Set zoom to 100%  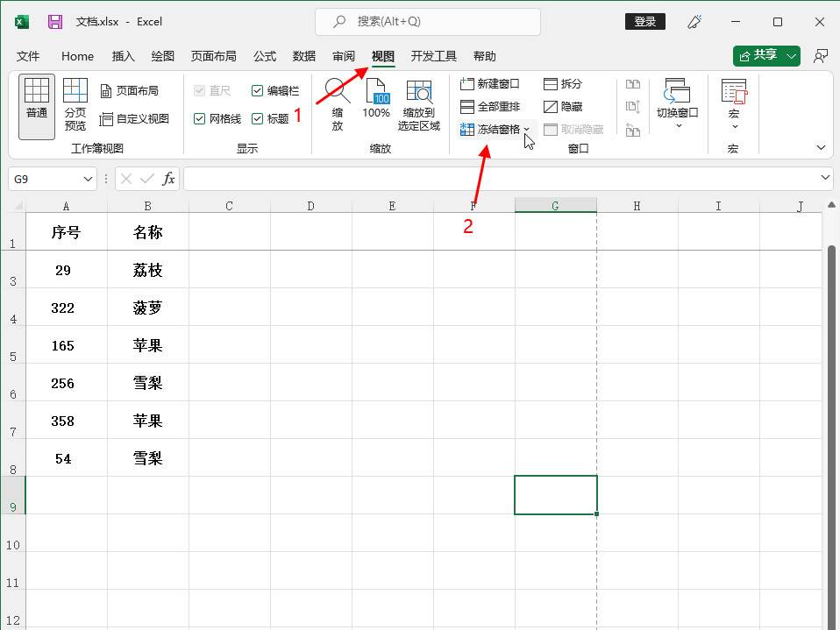pyautogui.click(x=376, y=98)
